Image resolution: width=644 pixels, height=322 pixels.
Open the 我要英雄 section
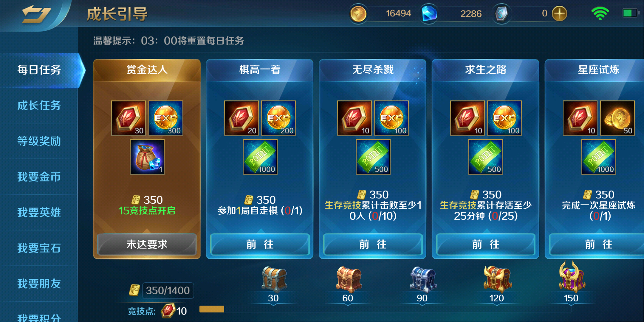[x=39, y=212]
